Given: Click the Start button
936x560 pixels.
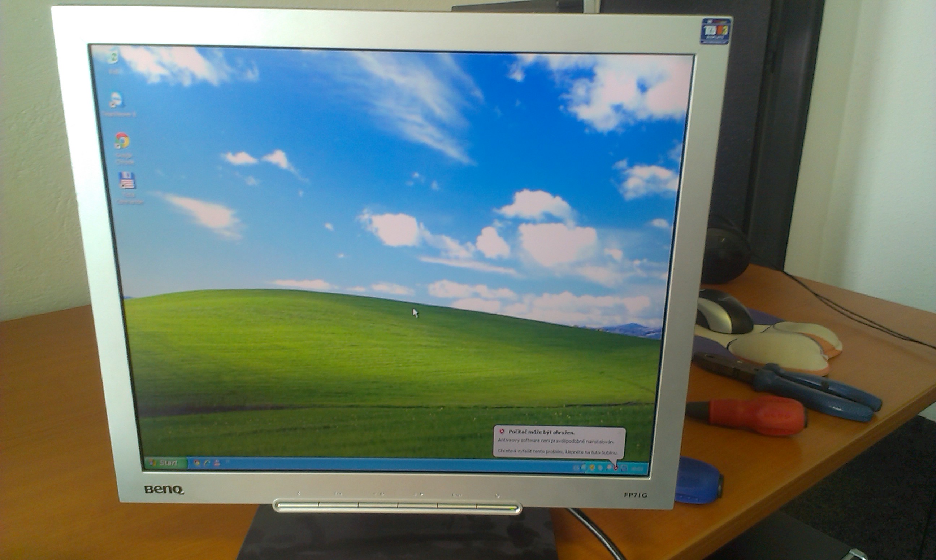Looking at the screenshot, I should click(166, 463).
